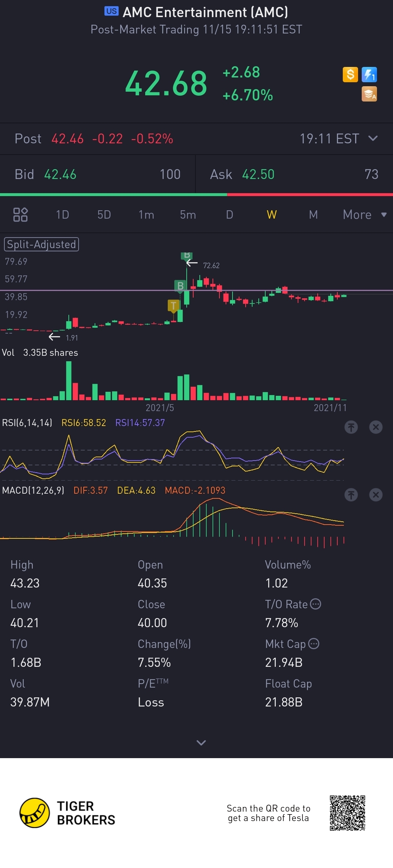Tap the Ask 42.50 quote
This screenshot has width=393, height=868.
pyautogui.click(x=294, y=174)
